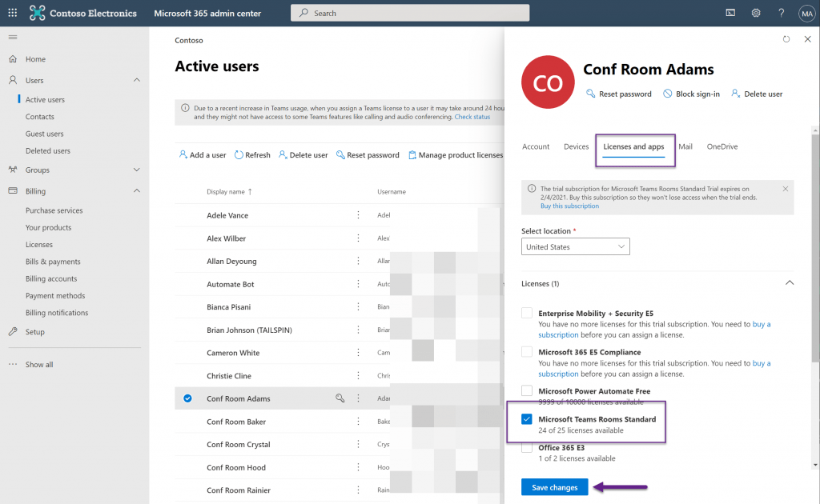Open Guest users in navigation
Screen dimensions: 820x504
point(45,134)
